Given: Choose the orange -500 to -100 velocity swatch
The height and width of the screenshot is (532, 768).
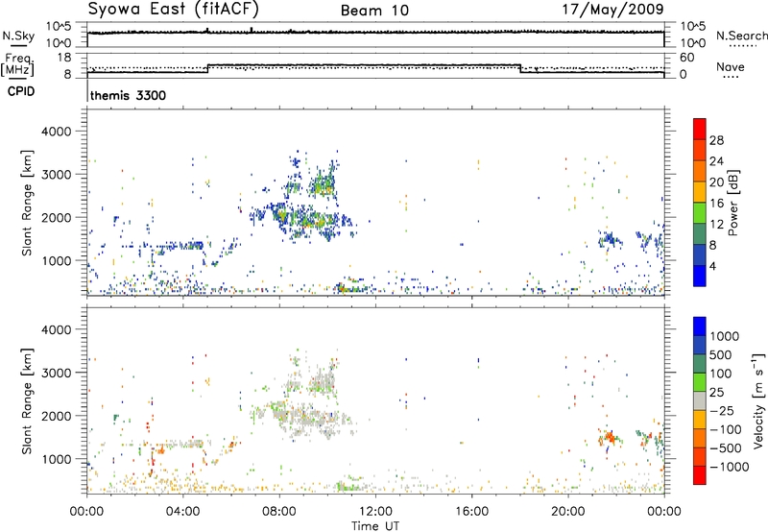Looking at the screenshot, I should click(700, 438).
